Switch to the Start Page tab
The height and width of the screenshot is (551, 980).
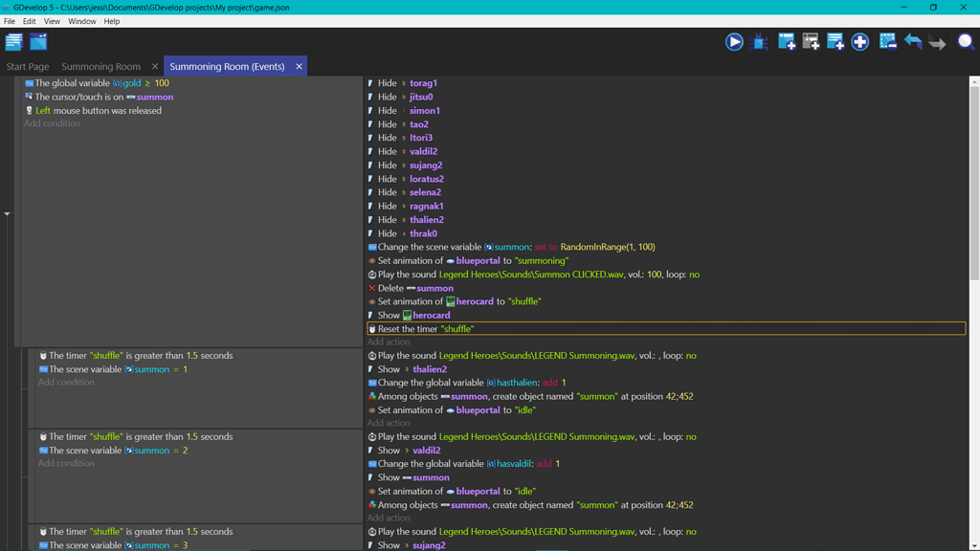point(28,67)
